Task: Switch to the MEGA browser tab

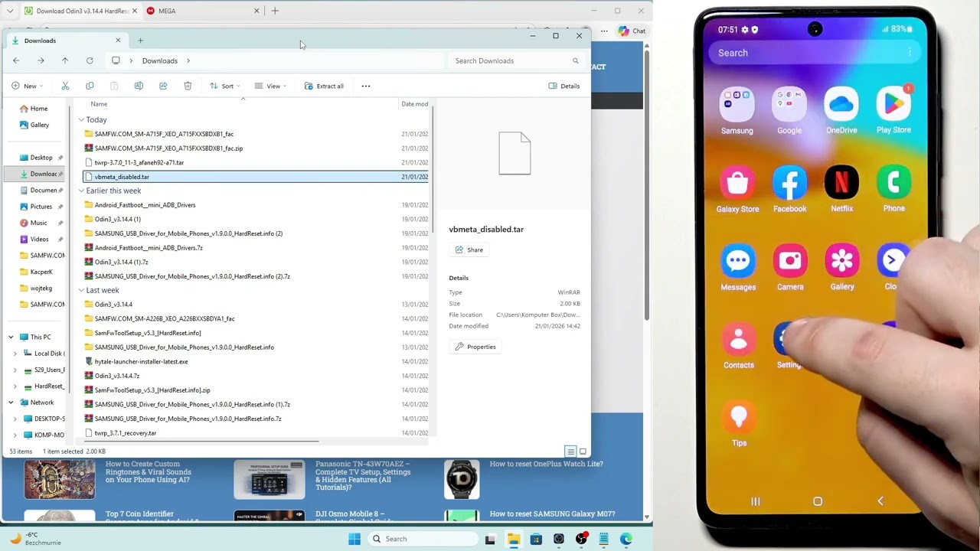Action: pos(203,11)
